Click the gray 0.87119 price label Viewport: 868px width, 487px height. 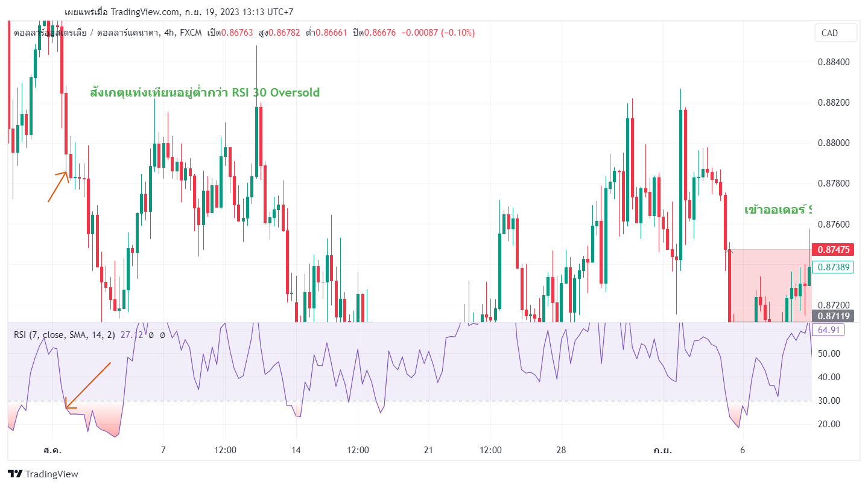pyautogui.click(x=833, y=316)
